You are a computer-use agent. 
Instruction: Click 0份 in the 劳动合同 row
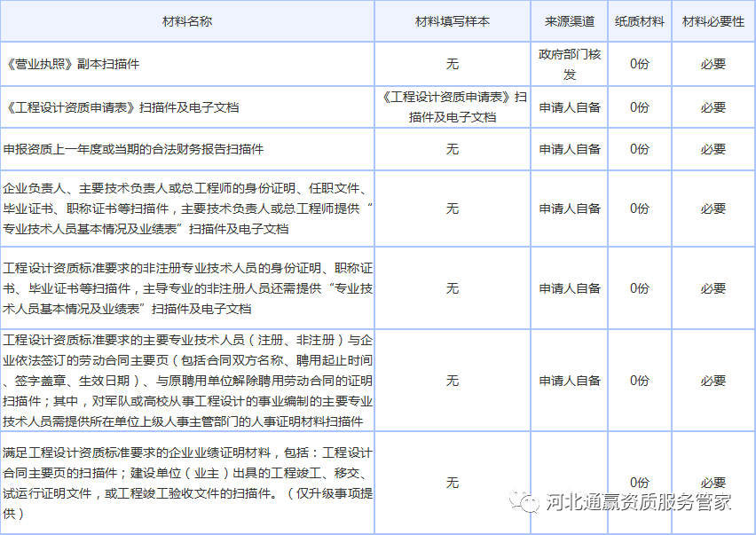tap(640, 381)
